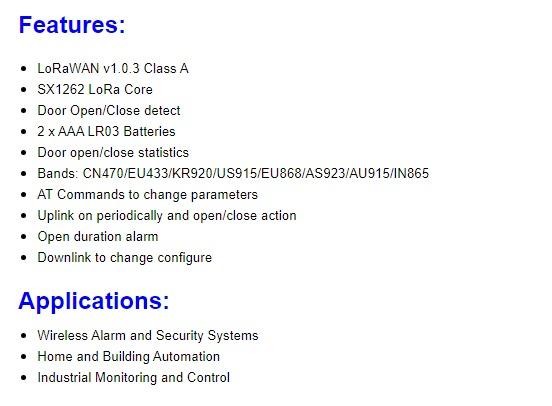Click the 2 x AAA LR03 Batteries item

[x=106, y=131]
